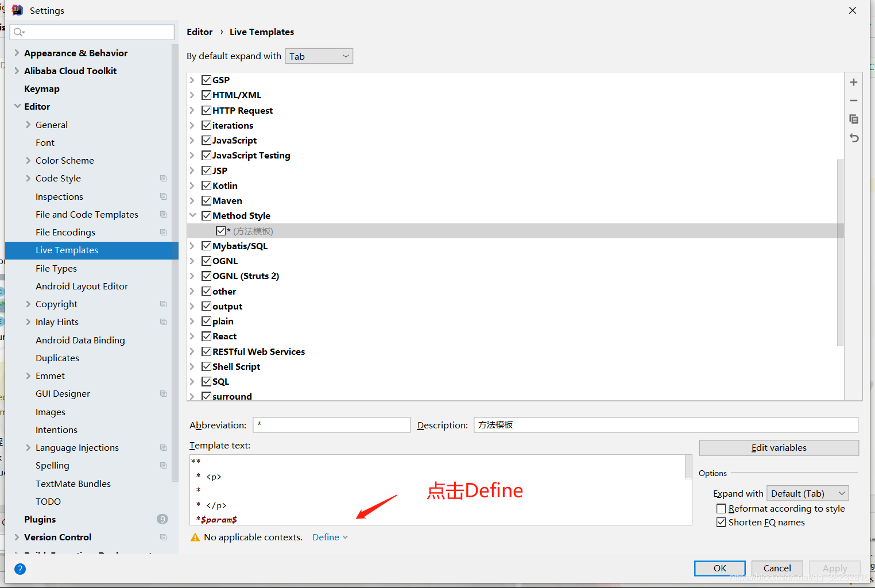Click the add template plus icon

pos(854,82)
